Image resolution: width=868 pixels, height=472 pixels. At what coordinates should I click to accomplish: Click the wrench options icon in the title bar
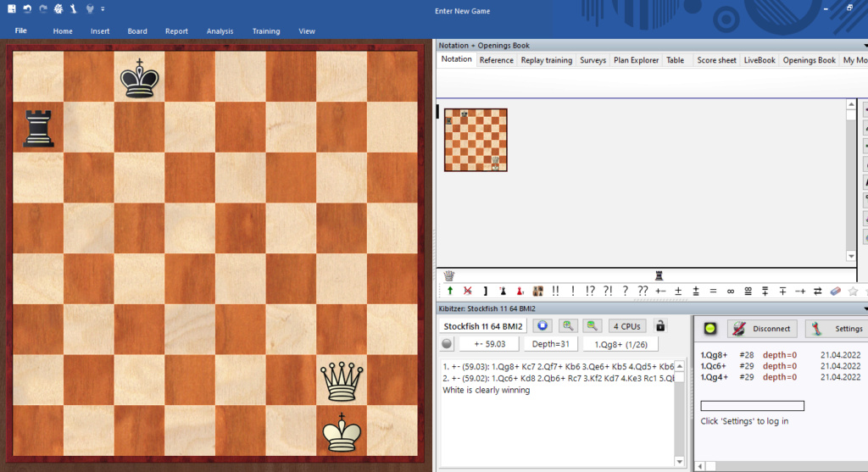pos(73,8)
